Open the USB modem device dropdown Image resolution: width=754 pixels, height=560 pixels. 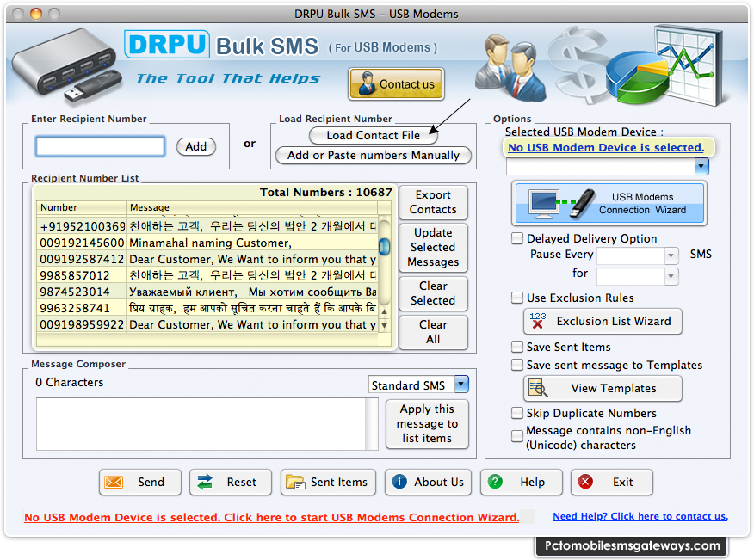701,167
